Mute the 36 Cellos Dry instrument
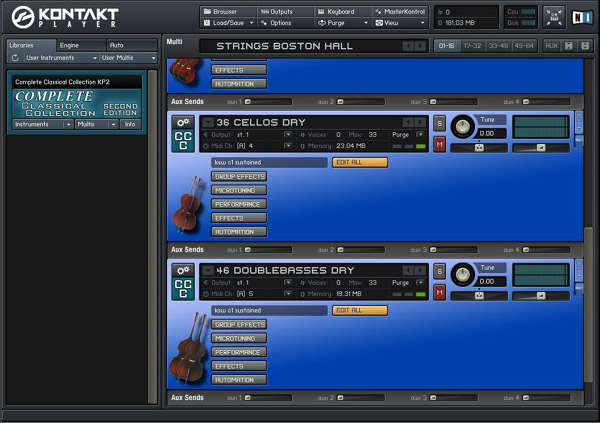 (x=439, y=144)
